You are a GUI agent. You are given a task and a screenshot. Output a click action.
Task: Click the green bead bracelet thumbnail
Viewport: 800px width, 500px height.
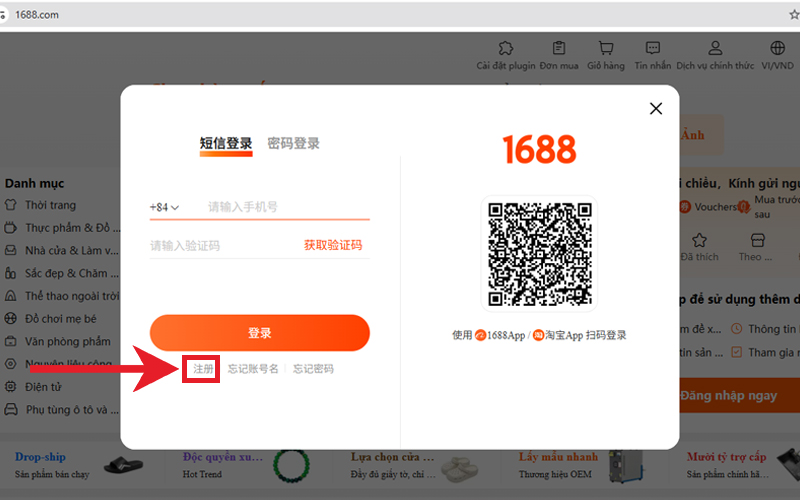291,465
